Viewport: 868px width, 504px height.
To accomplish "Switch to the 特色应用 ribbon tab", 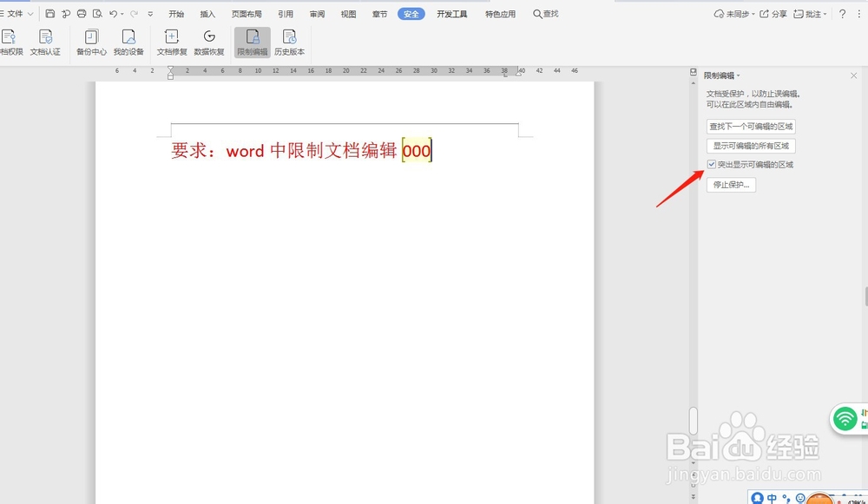I will tap(500, 14).
